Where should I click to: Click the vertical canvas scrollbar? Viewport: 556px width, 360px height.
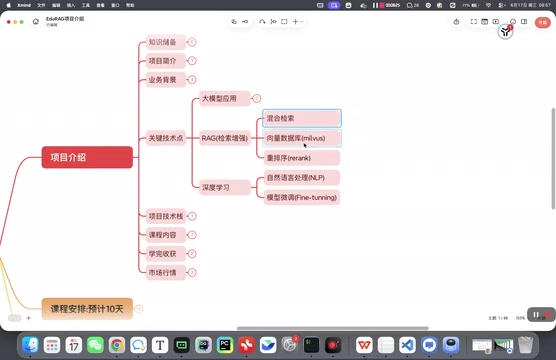(553, 159)
